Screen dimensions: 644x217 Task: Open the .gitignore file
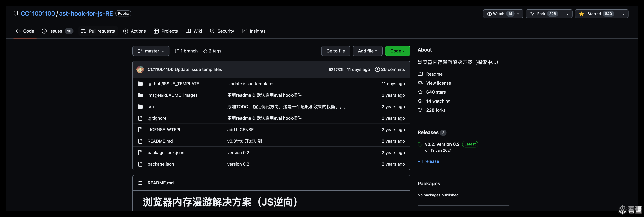pos(157,118)
